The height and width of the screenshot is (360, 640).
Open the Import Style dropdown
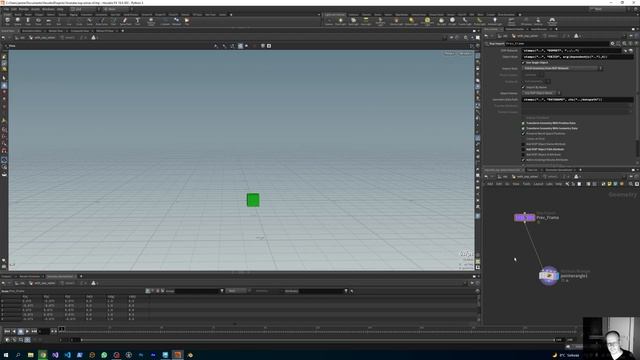pos(562,68)
